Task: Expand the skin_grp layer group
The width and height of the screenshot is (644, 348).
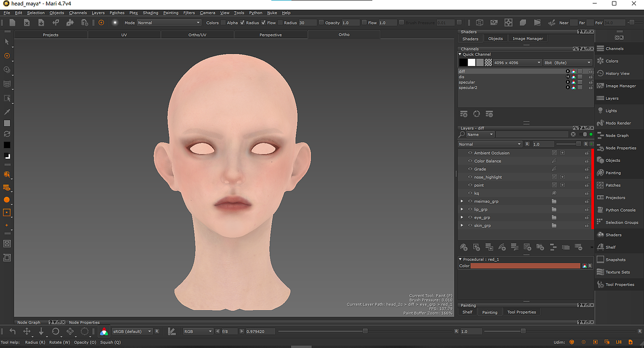Action: click(462, 226)
